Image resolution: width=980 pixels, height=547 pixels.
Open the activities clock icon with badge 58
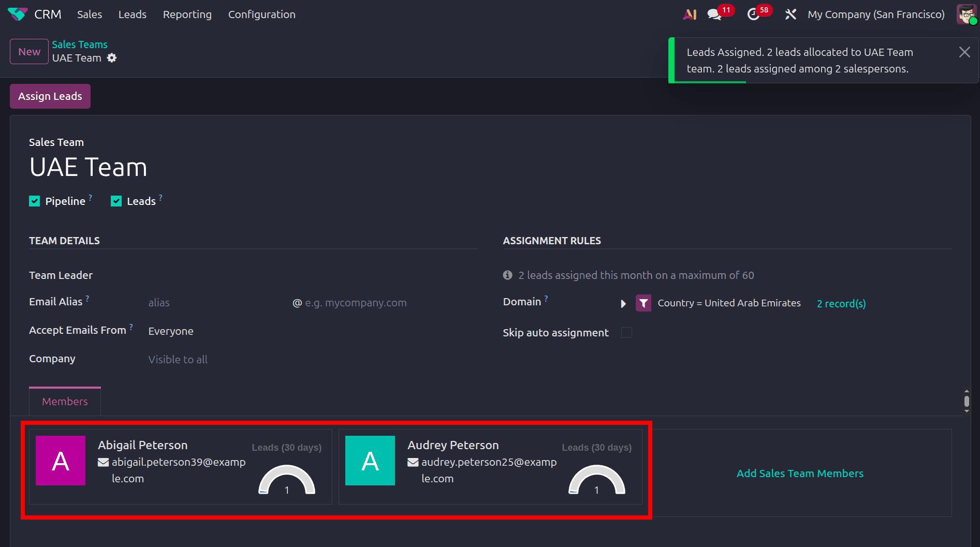(x=753, y=14)
